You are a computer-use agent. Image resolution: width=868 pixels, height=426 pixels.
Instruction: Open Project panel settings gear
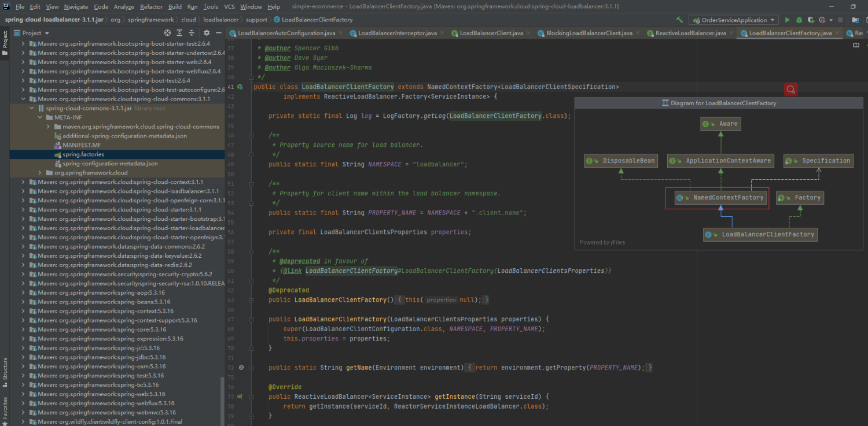pyautogui.click(x=207, y=33)
